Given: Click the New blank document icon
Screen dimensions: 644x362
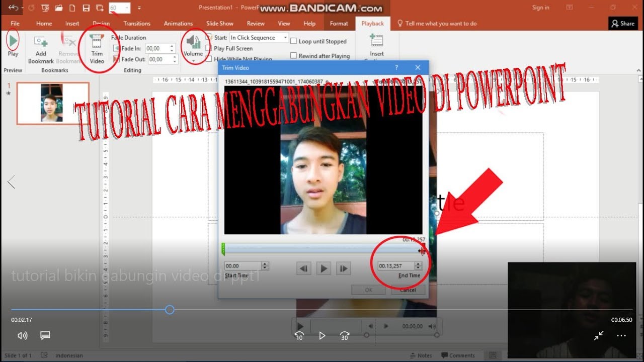Looking at the screenshot, I should pos(72,8).
